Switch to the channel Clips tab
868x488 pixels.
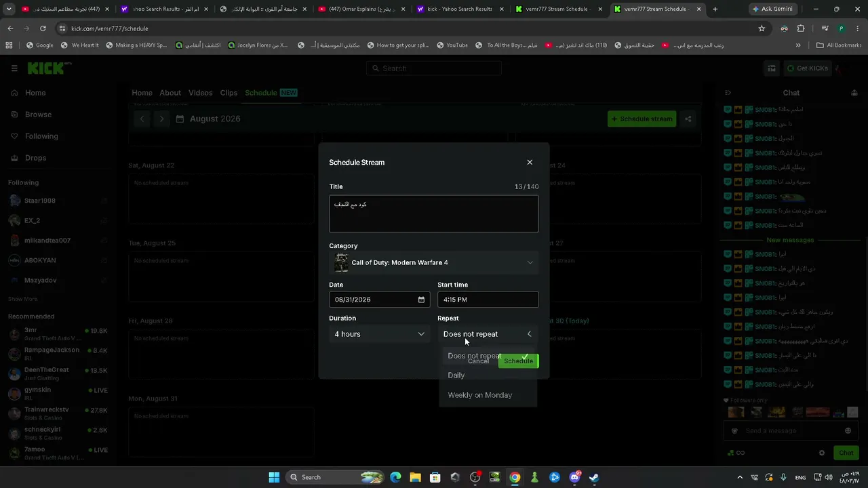coord(229,93)
